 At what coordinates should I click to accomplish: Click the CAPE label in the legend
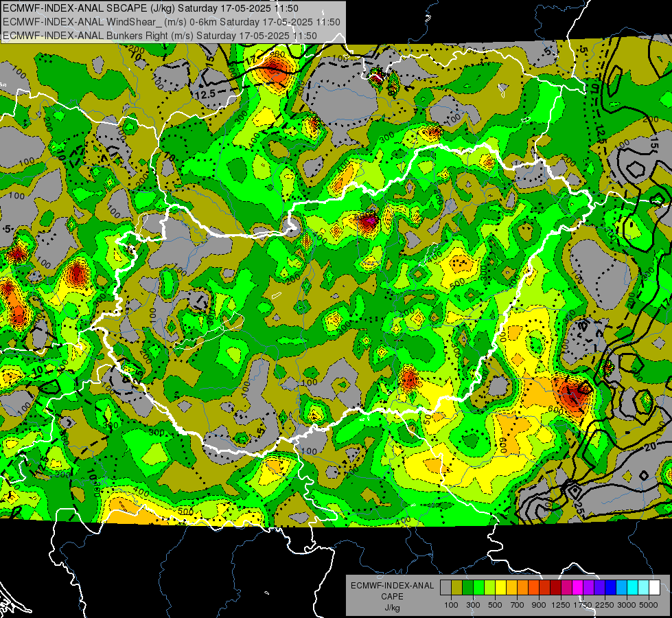392,597
